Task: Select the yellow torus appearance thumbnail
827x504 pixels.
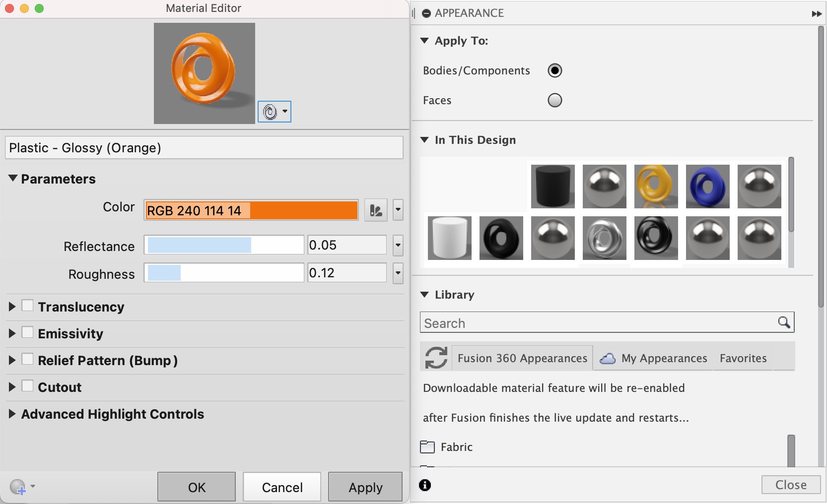Action: 656,186
